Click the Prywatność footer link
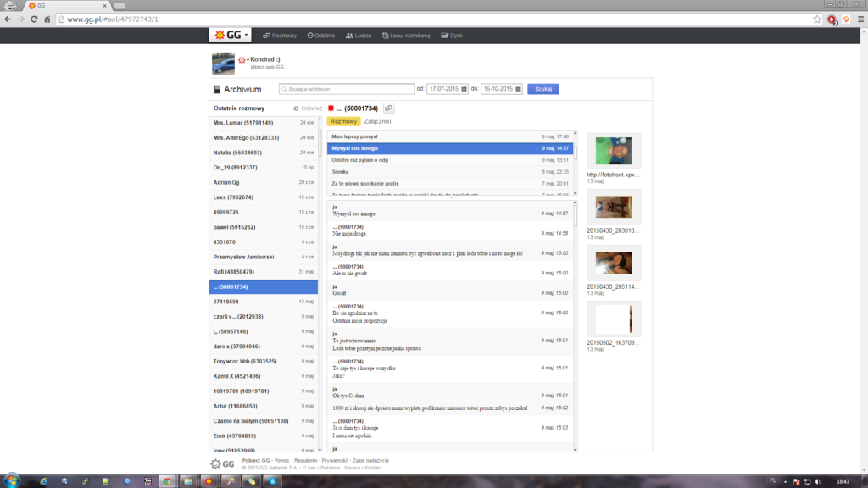The width and height of the screenshot is (868, 488). (x=334, y=461)
